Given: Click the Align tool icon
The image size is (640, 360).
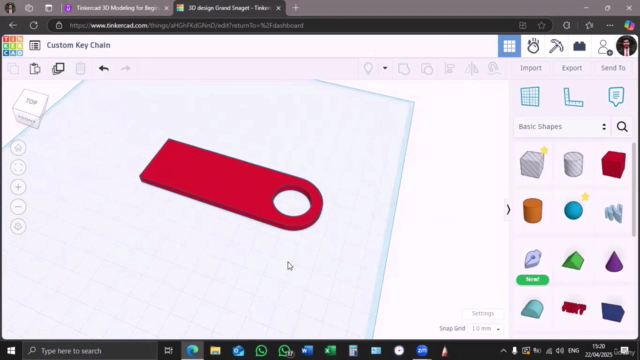Looking at the screenshot, I should click(449, 69).
